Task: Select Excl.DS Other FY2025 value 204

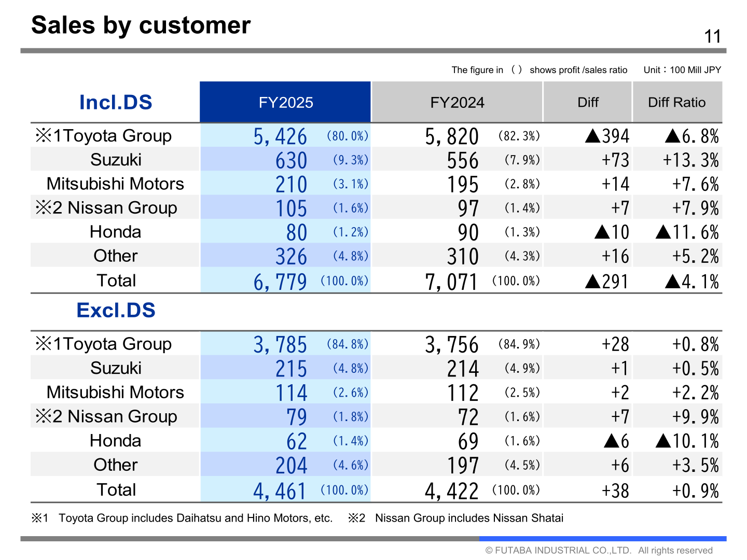Action: pos(291,465)
